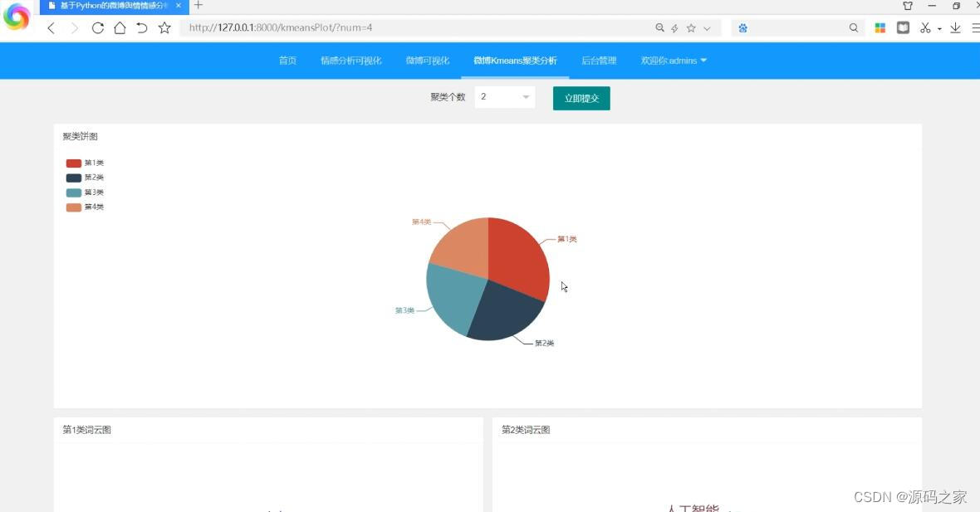Toggle the 第2类 legend swatch
The height and width of the screenshot is (512, 980).
tap(74, 178)
